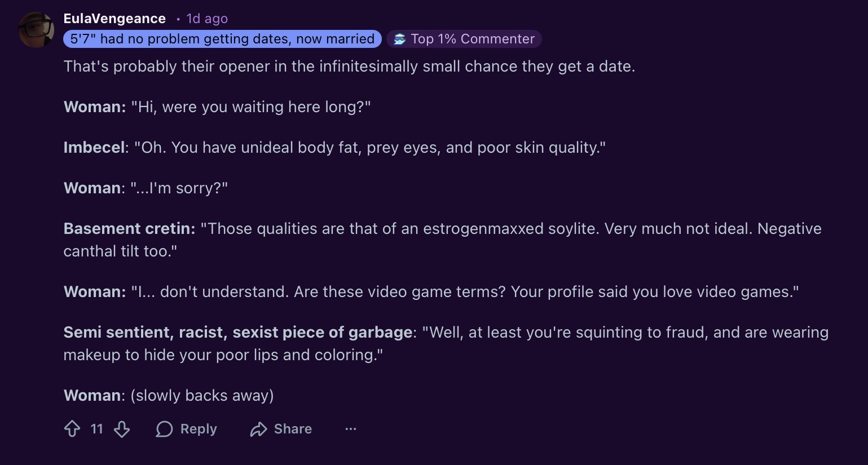Screen dimensions: 868x465
Task: Click the "5'7" had no problem" user flair
Action: pyautogui.click(x=222, y=39)
